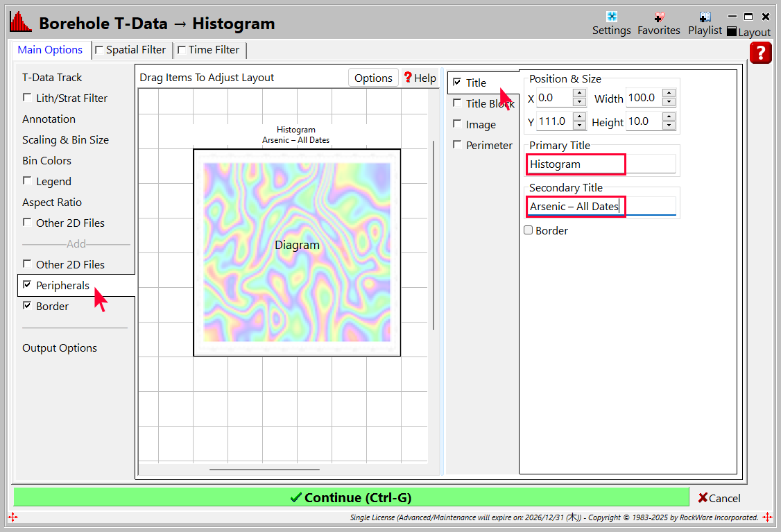
Task: Increase the X position value
Action: coord(580,94)
